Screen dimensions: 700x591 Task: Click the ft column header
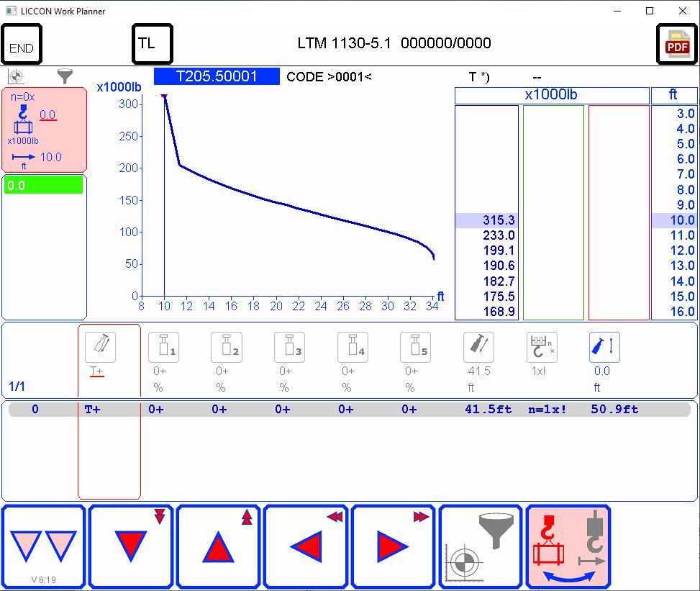pos(674,95)
